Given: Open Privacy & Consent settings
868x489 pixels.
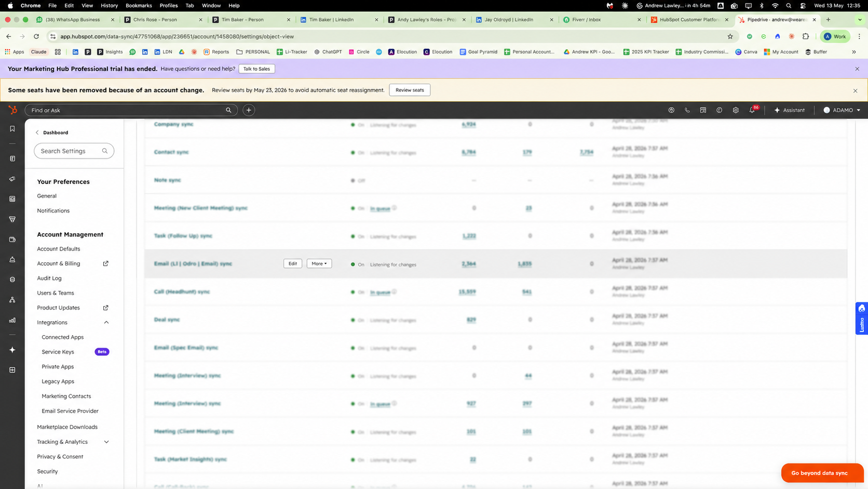Looking at the screenshot, I should tap(60, 457).
